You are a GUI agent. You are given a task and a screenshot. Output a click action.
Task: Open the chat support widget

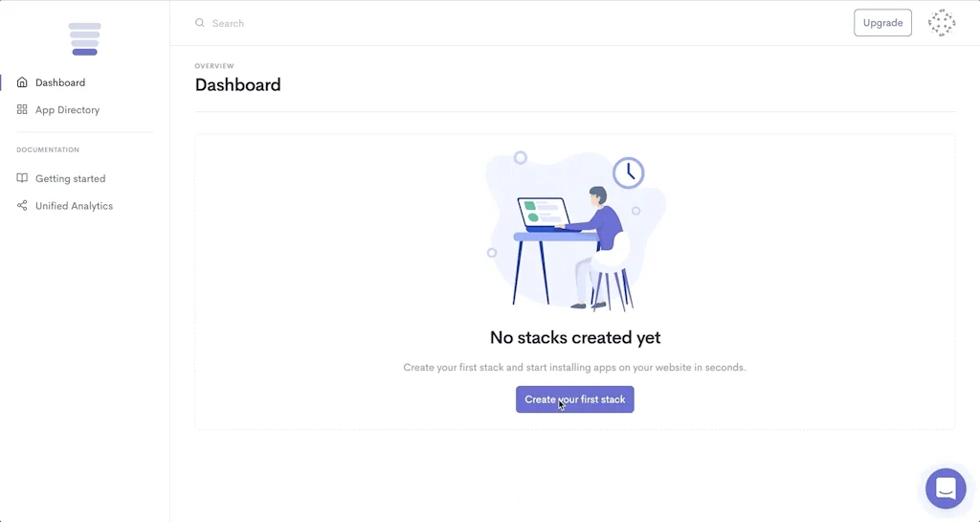pyautogui.click(x=946, y=488)
